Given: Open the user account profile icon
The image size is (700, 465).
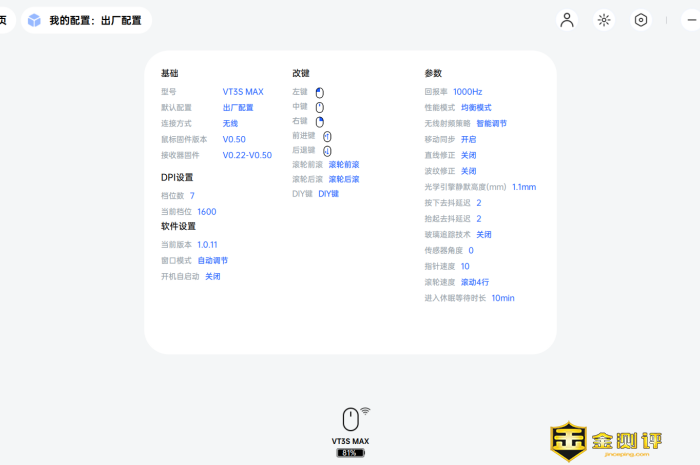Looking at the screenshot, I should 567,20.
